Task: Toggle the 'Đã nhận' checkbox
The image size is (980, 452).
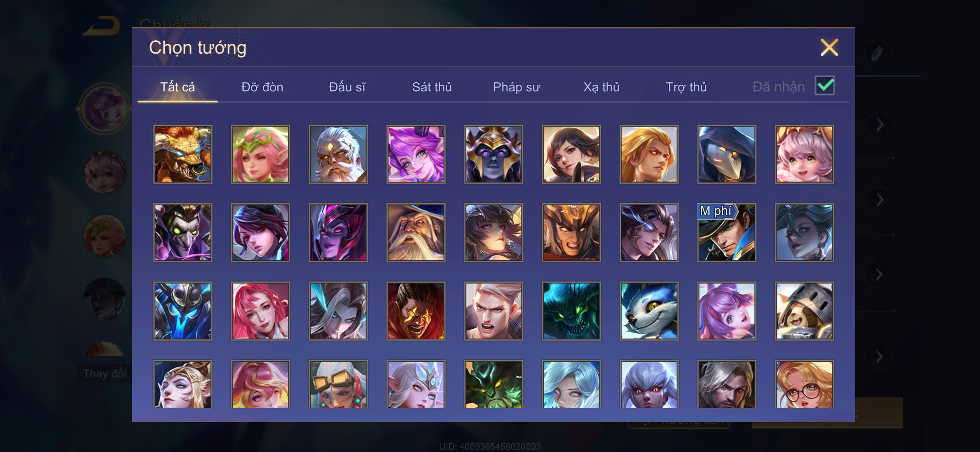Action: click(825, 85)
